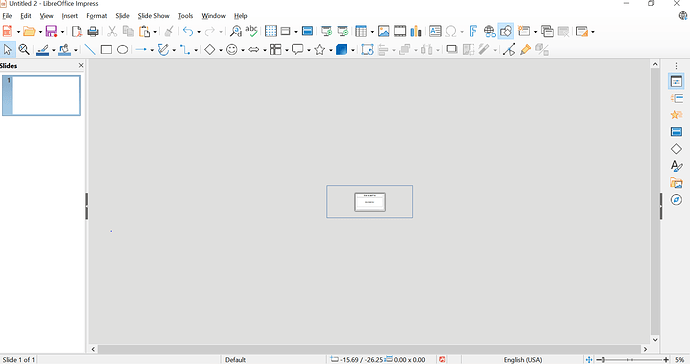
Task: Expand the Open file dropdown arrow
Action: point(40,32)
